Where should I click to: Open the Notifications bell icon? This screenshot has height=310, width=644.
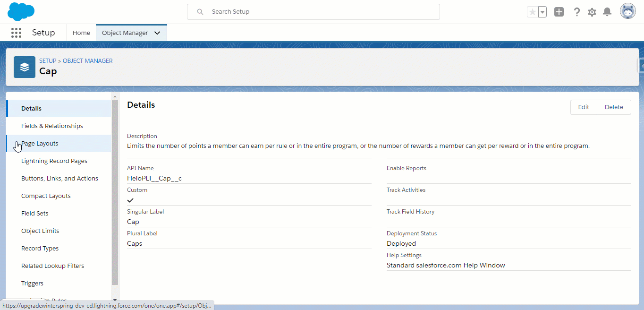tap(608, 12)
